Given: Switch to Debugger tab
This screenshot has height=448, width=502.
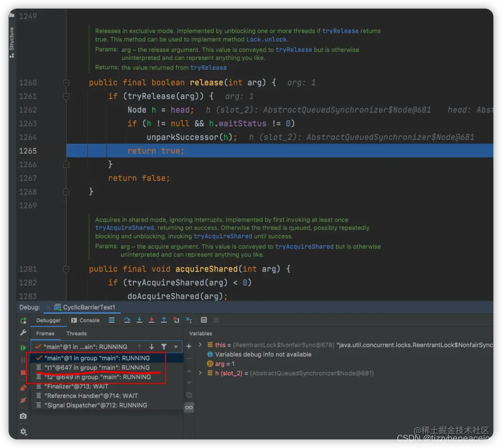Looking at the screenshot, I should coord(49,320).
